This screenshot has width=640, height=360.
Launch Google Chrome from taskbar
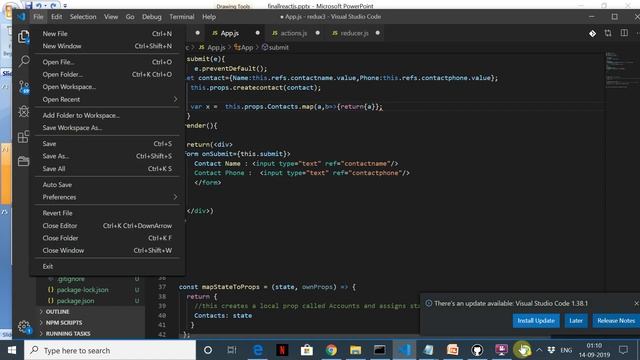click(331, 350)
